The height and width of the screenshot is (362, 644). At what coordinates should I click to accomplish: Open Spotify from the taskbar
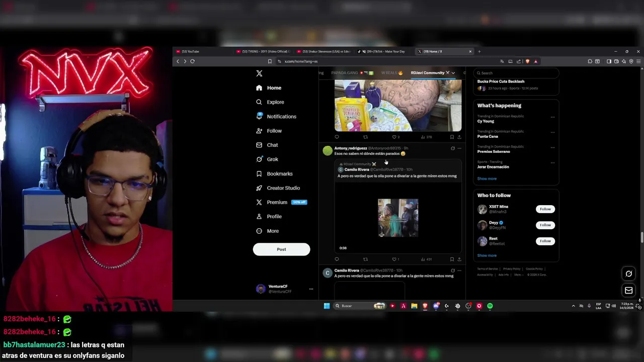click(x=490, y=306)
